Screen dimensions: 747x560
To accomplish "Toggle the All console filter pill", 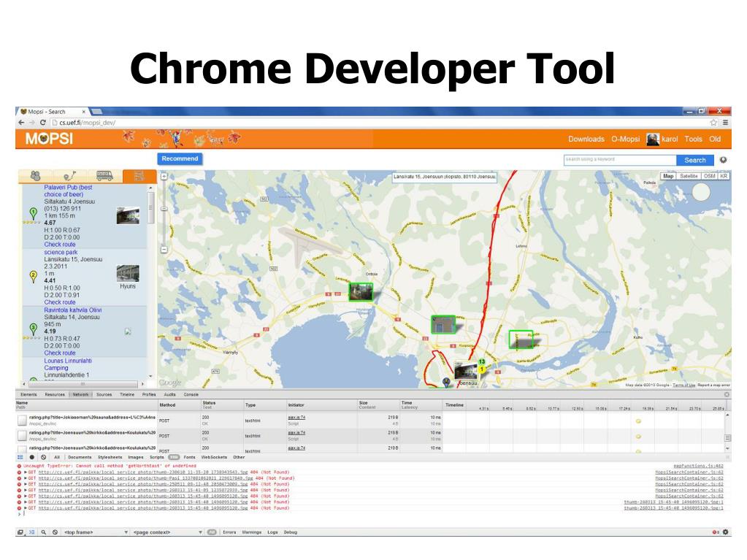I will click(212, 532).
